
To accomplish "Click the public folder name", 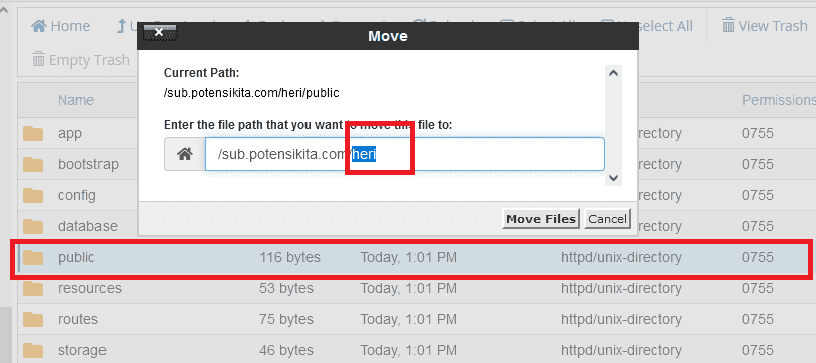I will [76, 257].
